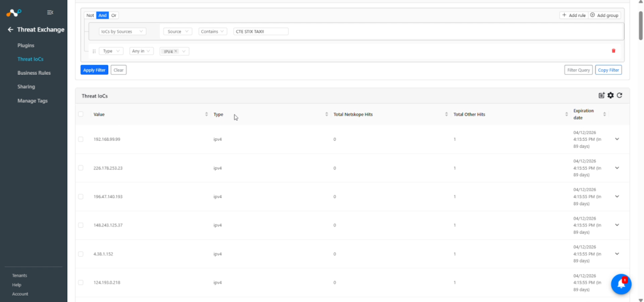Sort by Value column arrows
The image size is (644, 302).
coord(206,115)
